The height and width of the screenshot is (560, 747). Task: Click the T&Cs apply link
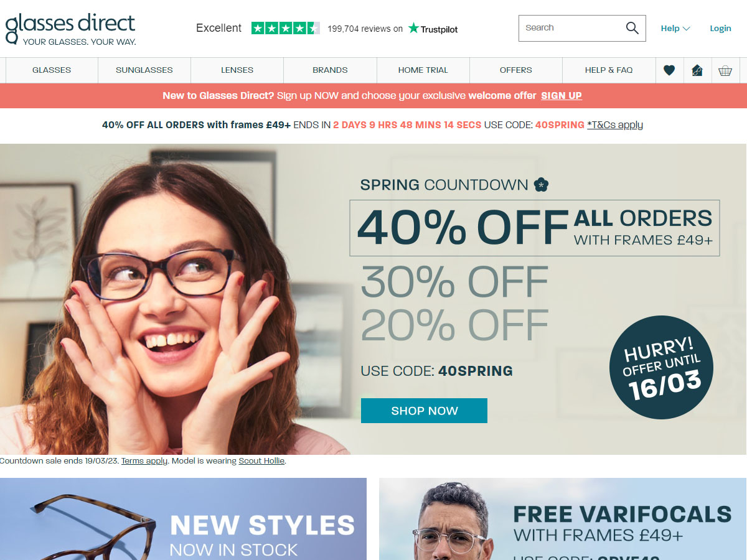[x=615, y=124]
